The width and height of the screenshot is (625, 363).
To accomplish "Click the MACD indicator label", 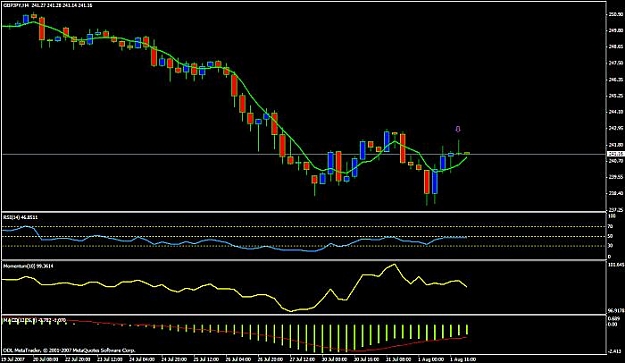I will click(x=35, y=320).
